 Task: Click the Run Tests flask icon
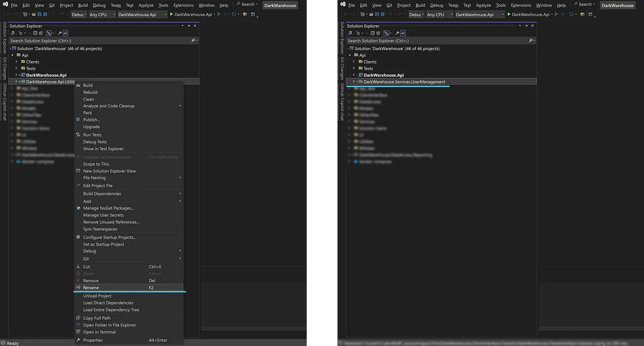[78, 135]
